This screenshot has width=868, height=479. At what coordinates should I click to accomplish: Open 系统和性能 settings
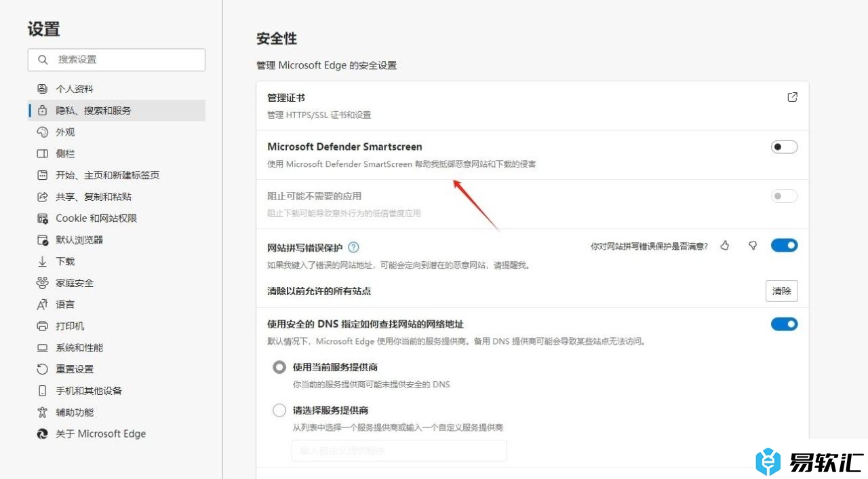pos(117,348)
